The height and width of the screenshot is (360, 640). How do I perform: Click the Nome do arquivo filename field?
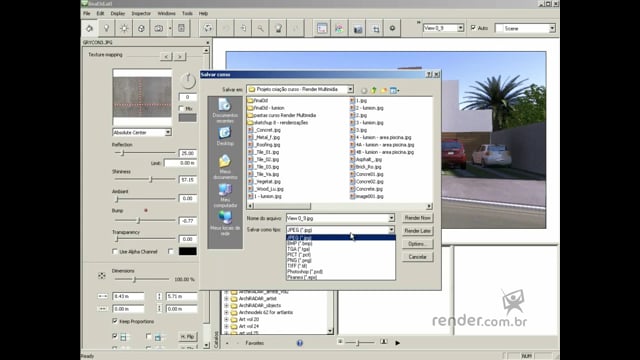point(337,218)
